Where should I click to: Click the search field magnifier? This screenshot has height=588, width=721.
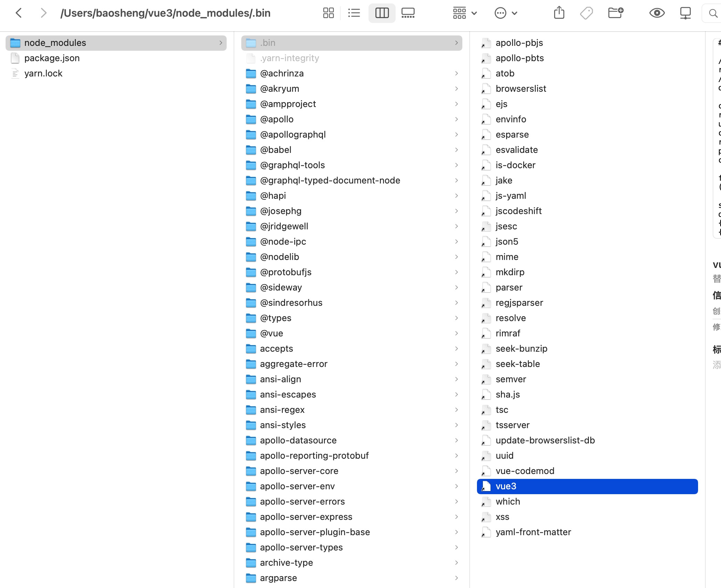[x=713, y=13]
